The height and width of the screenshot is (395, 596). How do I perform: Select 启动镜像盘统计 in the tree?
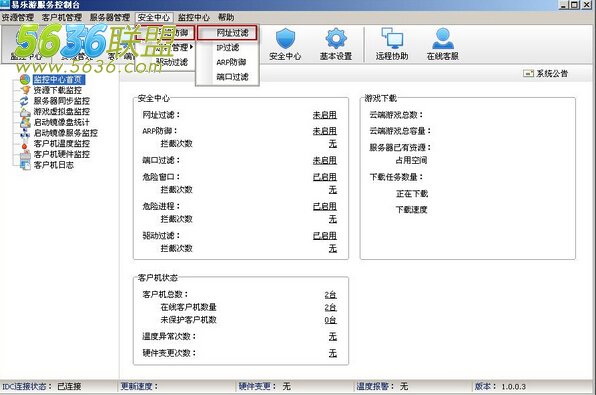point(62,122)
